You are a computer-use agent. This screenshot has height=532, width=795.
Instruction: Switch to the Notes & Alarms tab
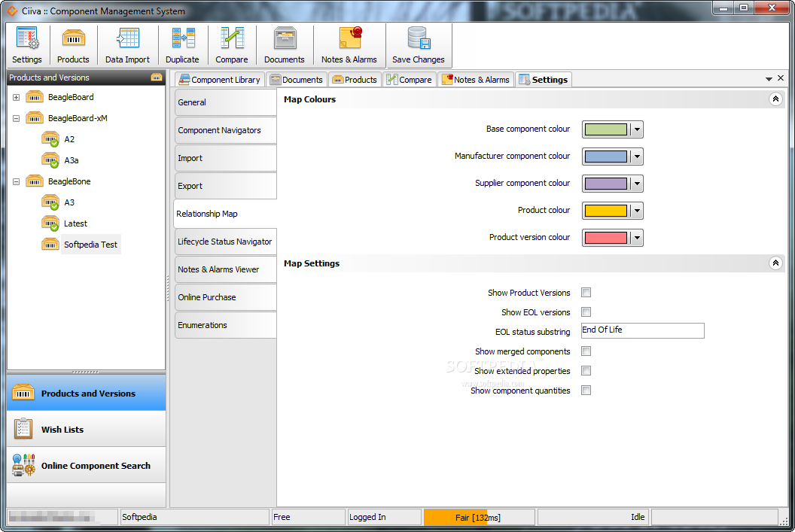click(476, 80)
